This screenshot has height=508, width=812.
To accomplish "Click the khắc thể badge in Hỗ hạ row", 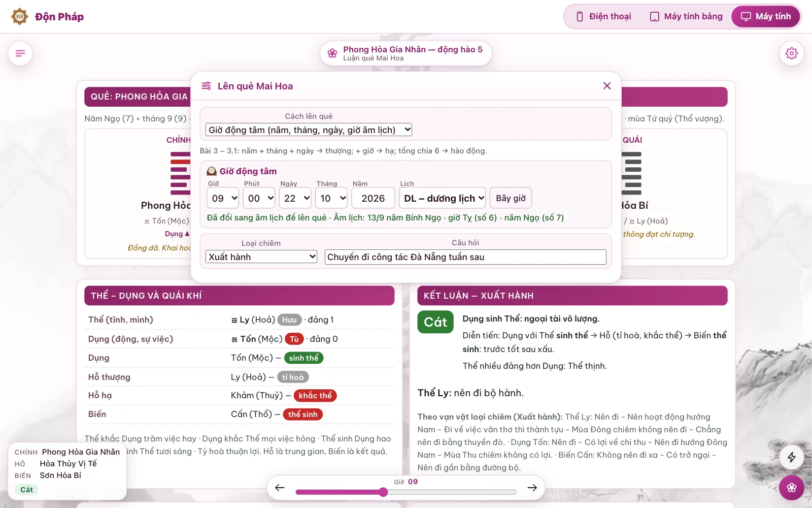I will (315, 395).
